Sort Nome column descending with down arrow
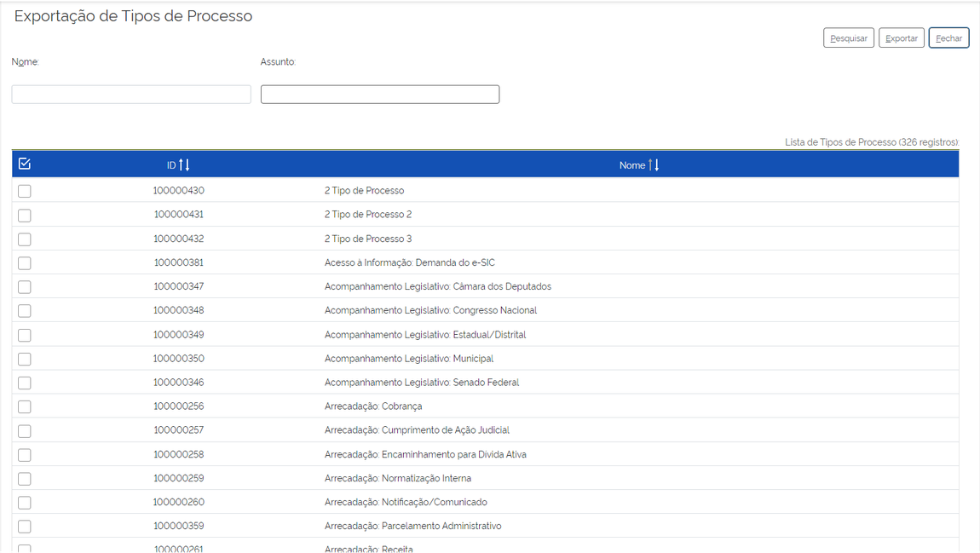980x553 pixels. point(657,164)
